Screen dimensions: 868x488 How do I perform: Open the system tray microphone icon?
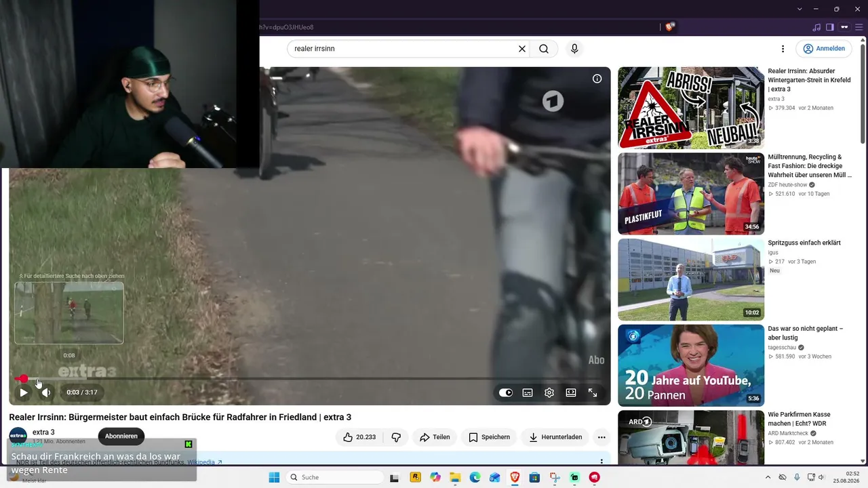point(797,477)
